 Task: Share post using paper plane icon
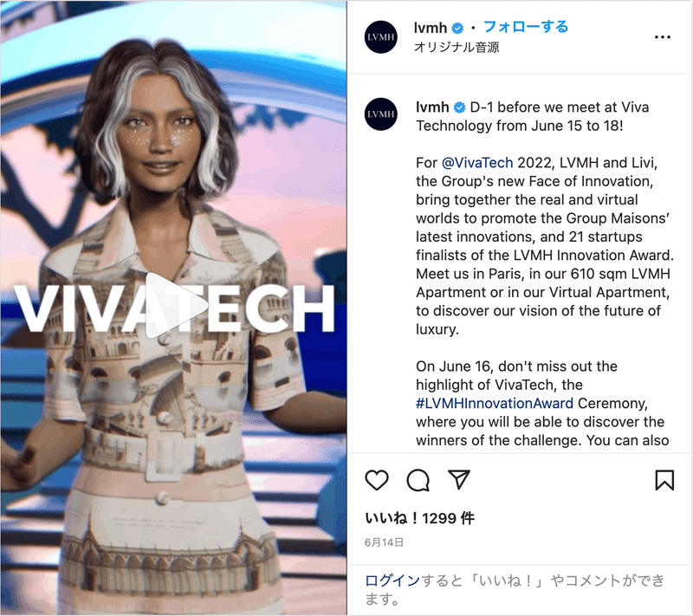[459, 479]
